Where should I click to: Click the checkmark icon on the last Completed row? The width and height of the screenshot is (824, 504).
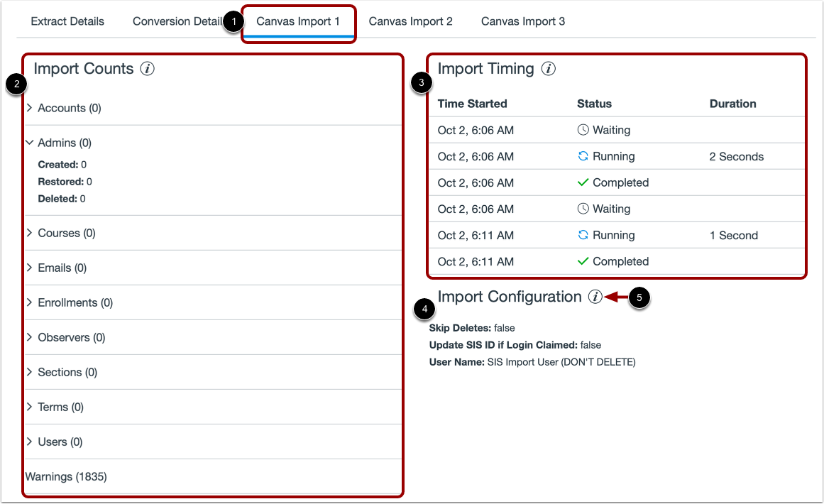(x=582, y=261)
